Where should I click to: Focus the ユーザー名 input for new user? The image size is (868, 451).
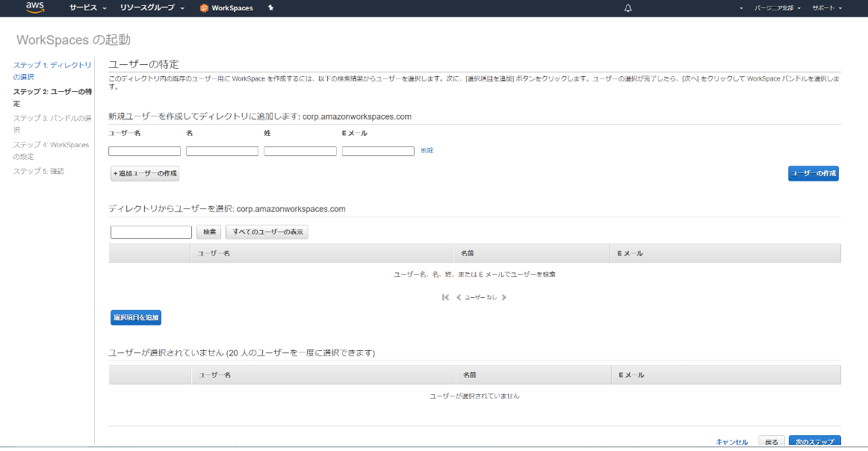[x=144, y=151]
